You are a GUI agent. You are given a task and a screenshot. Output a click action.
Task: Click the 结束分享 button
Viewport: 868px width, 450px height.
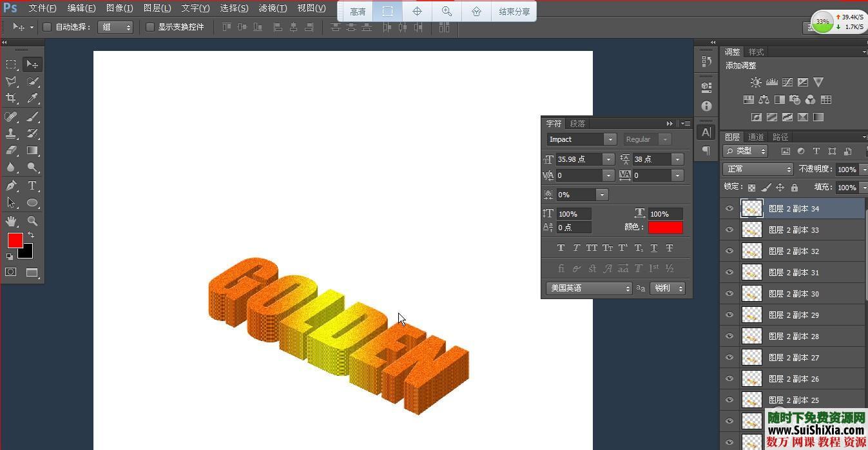(x=514, y=12)
